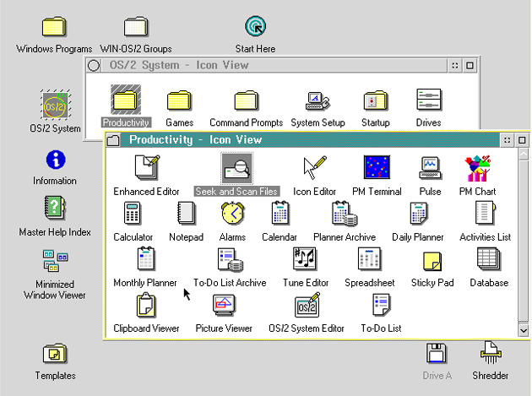Maximize the OS/2 System Icon View window
The width and height of the screenshot is (532, 396).
coord(470,66)
